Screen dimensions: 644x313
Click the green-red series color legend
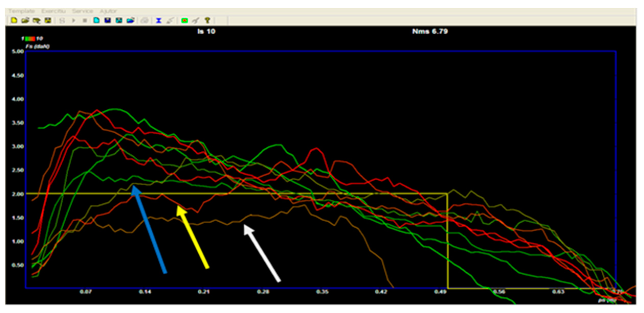(30, 39)
